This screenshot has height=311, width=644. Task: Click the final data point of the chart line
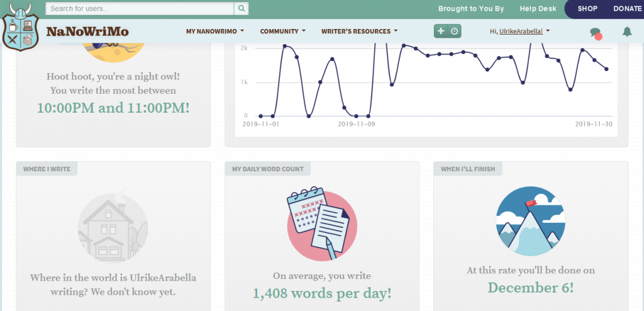606,69
